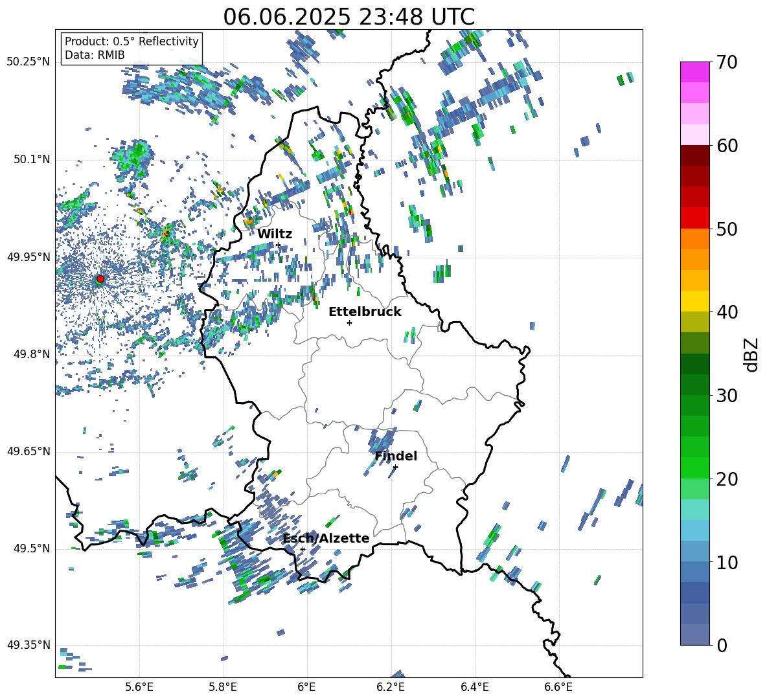The image size is (767, 700).
Task: Click the latitude label 49.35°N
Action: (x=29, y=645)
